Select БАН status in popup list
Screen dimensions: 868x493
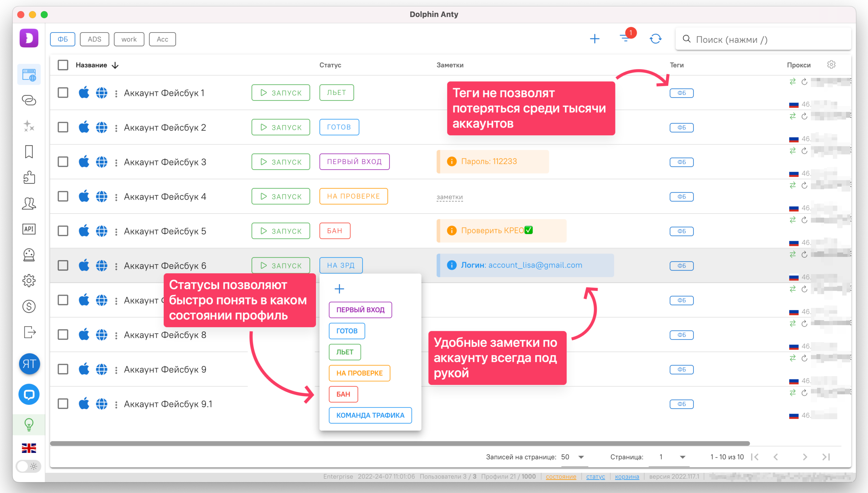[343, 394]
